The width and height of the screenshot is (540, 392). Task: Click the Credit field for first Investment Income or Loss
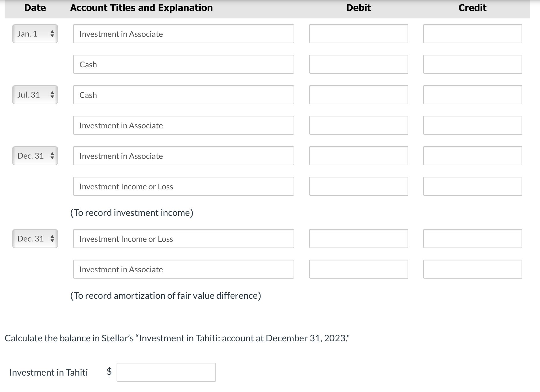tap(472, 186)
